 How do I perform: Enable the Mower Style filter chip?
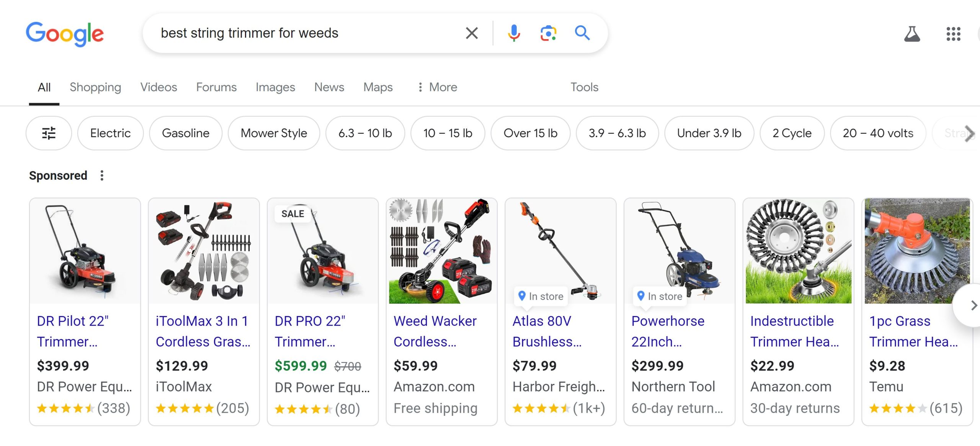(x=274, y=133)
